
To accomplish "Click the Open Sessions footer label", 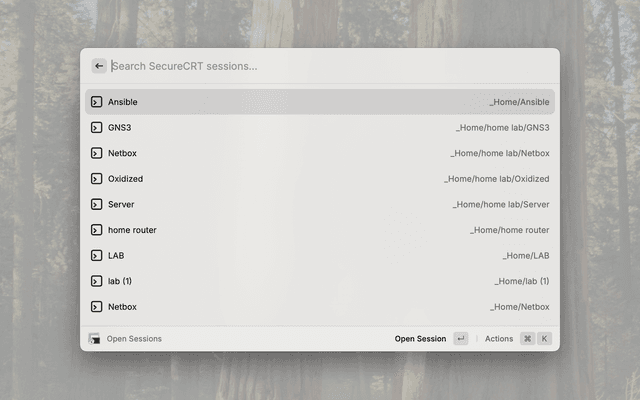I will [134, 339].
